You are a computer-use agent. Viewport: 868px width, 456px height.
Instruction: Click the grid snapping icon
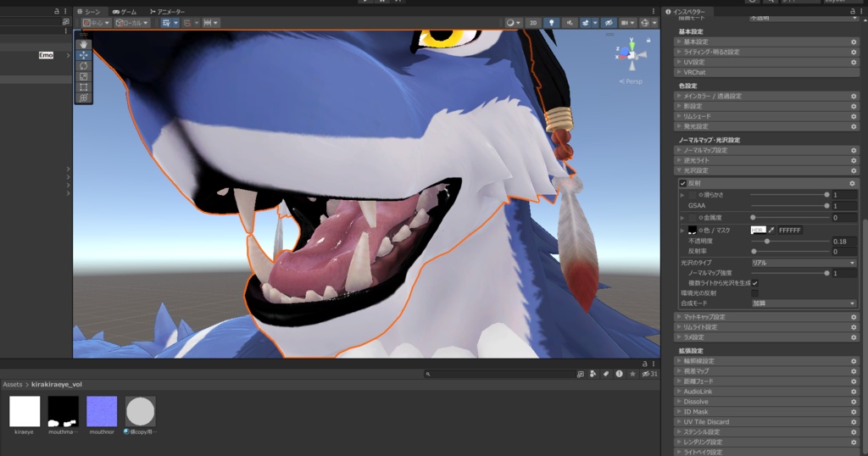[x=166, y=23]
